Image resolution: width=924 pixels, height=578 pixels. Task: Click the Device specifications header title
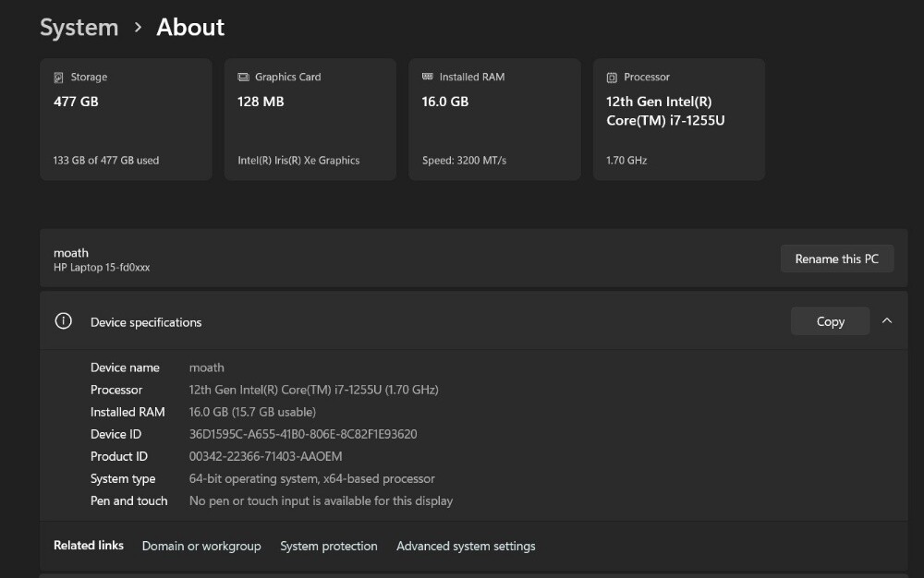pos(146,322)
